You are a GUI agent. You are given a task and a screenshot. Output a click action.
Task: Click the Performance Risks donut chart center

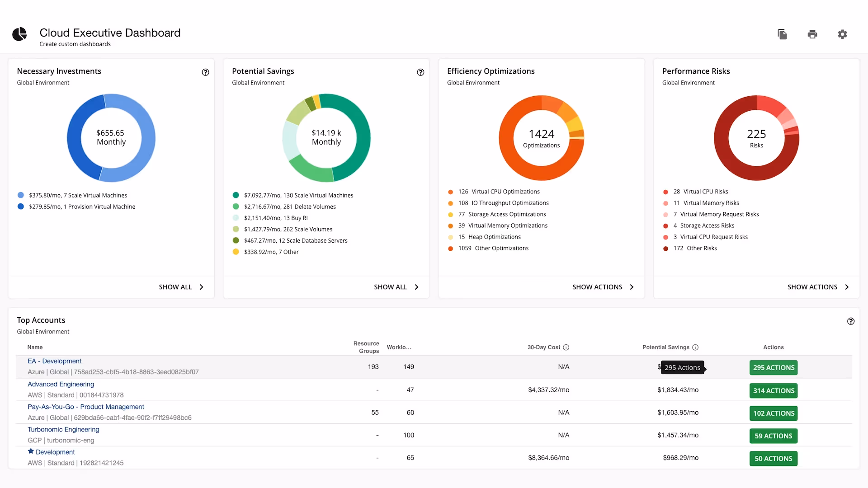point(756,138)
